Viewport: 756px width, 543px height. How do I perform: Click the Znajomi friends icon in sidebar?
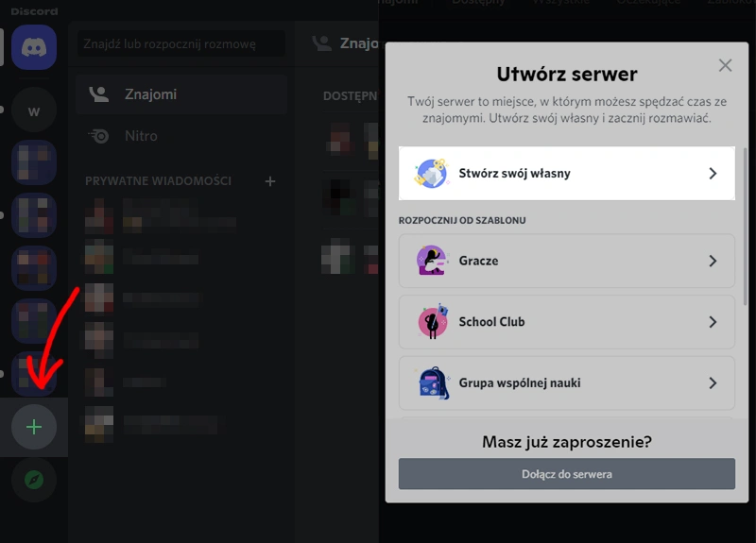[99, 94]
